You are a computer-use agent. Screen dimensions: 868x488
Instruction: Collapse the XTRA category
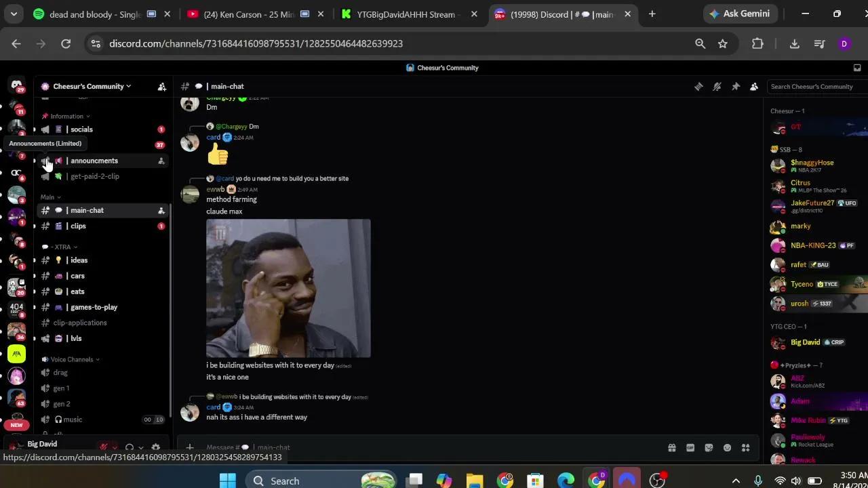[60, 247]
